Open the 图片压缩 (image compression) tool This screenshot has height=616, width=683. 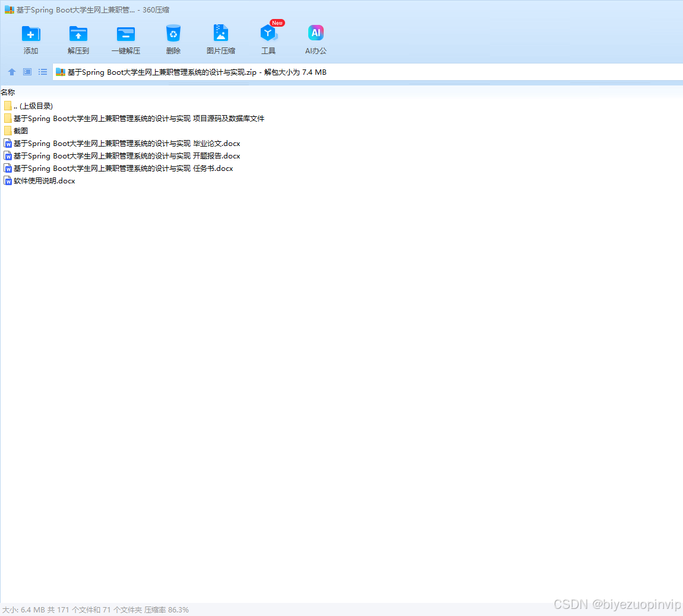point(221,33)
